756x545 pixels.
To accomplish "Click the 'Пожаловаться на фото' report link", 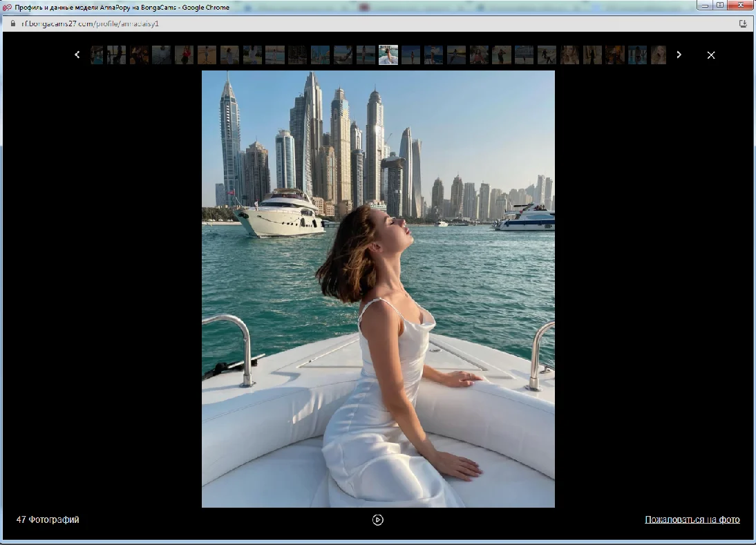I will (692, 519).
